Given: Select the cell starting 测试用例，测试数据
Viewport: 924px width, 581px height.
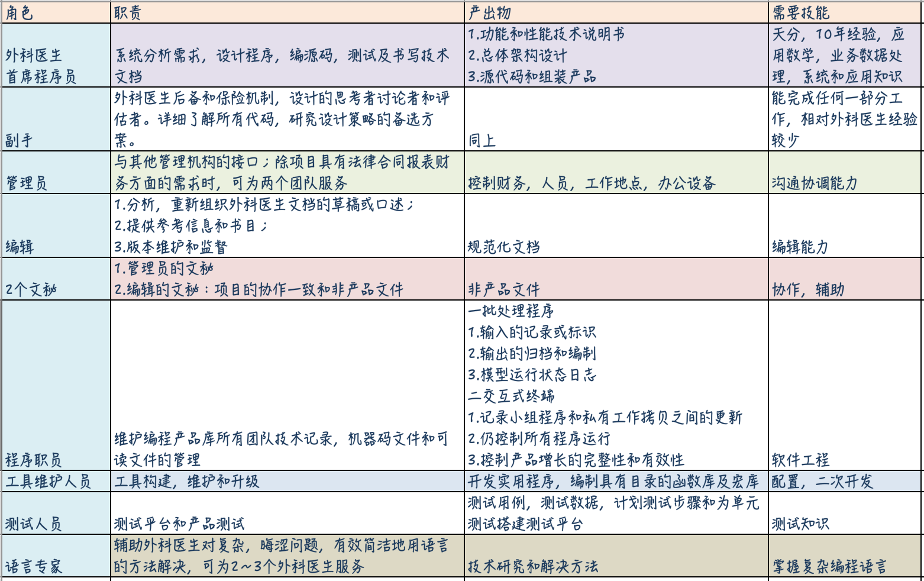Looking at the screenshot, I should pos(616,513).
